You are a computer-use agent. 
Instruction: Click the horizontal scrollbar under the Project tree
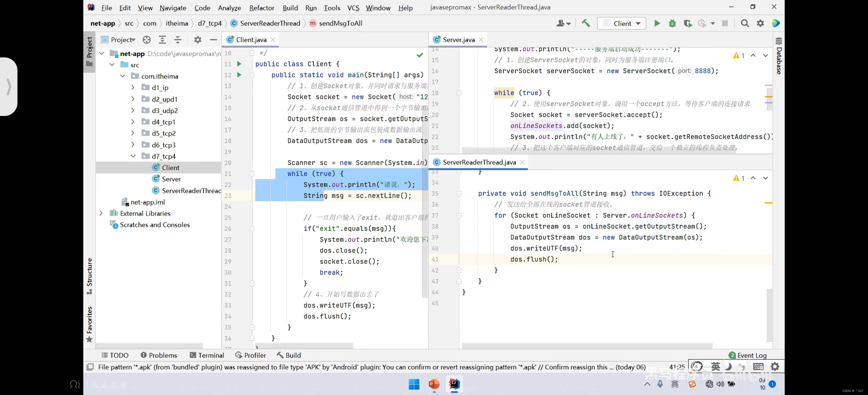click(149, 346)
